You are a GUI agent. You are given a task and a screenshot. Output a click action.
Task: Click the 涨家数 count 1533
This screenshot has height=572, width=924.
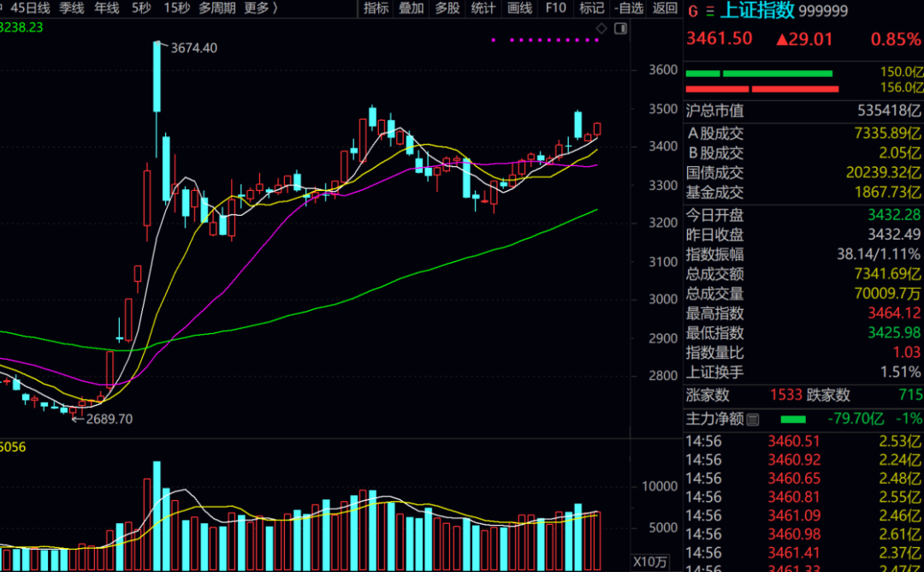click(x=786, y=395)
